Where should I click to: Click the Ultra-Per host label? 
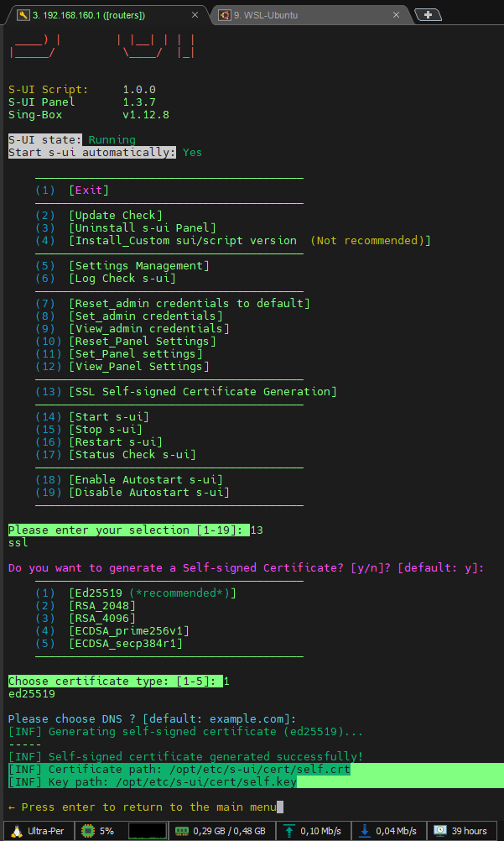[x=46, y=831]
